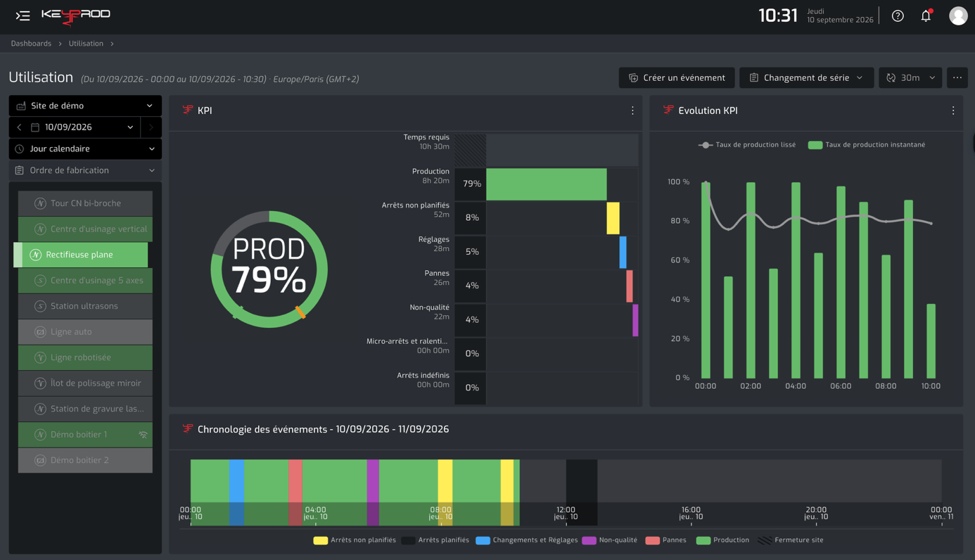Click the status icon of Tour CN bi-broche
975x560 pixels.
click(x=40, y=203)
